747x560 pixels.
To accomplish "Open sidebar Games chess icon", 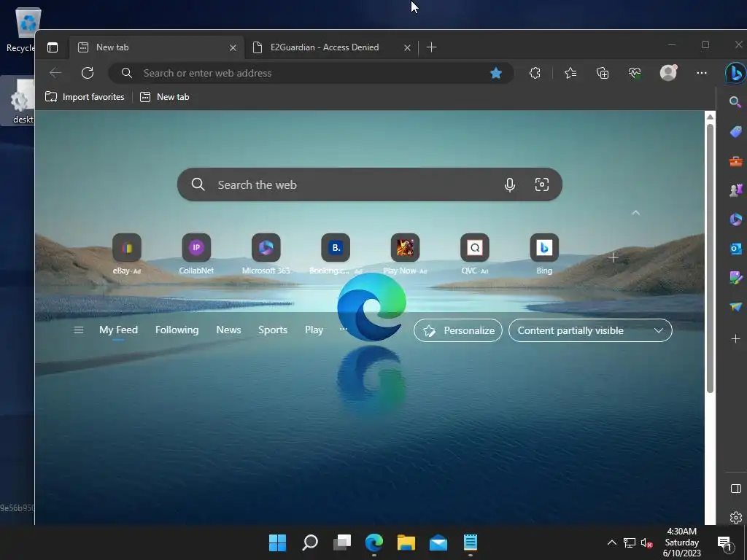I will [735, 190].
